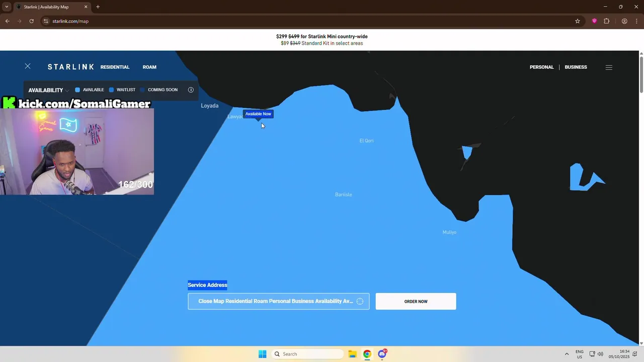
Task: Click the Coming Soon legend swatch
Action: coord(142,90)
